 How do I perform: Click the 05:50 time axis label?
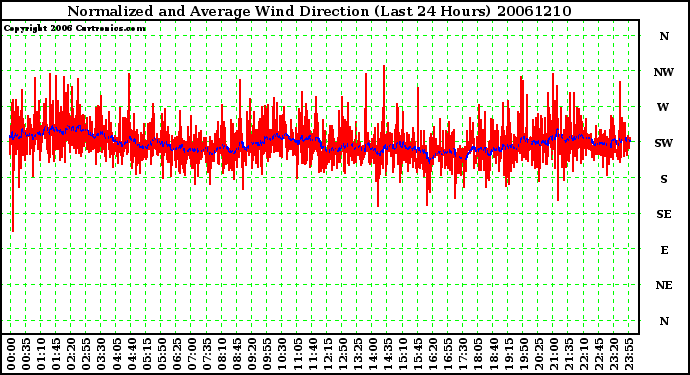coord(161,354)
